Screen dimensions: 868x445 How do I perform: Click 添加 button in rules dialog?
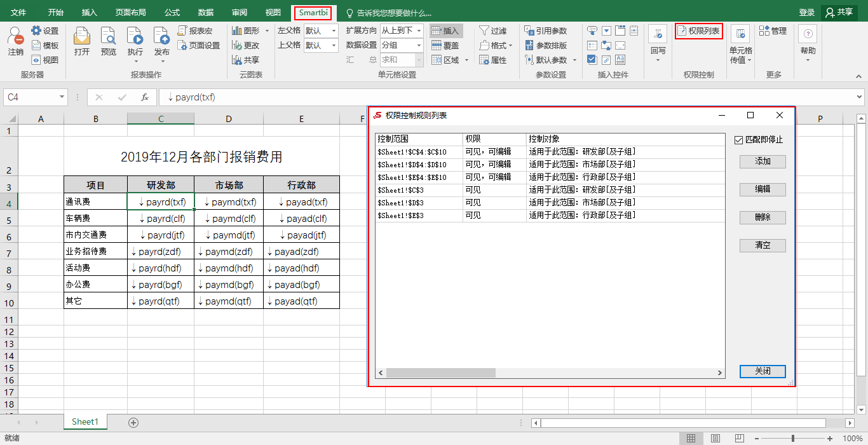pyautogui.click(x=763, y=161)
